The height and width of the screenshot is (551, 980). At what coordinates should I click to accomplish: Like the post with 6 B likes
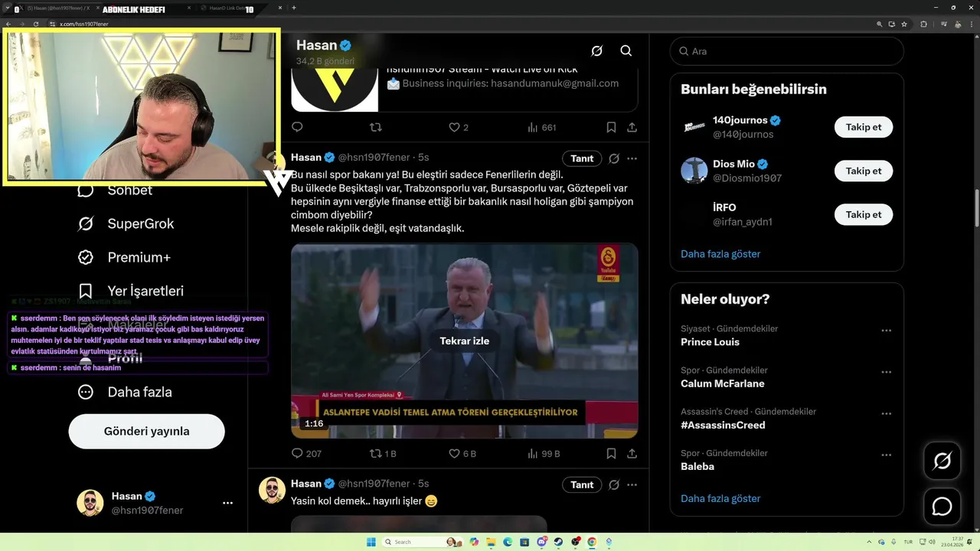pos(462,453)
